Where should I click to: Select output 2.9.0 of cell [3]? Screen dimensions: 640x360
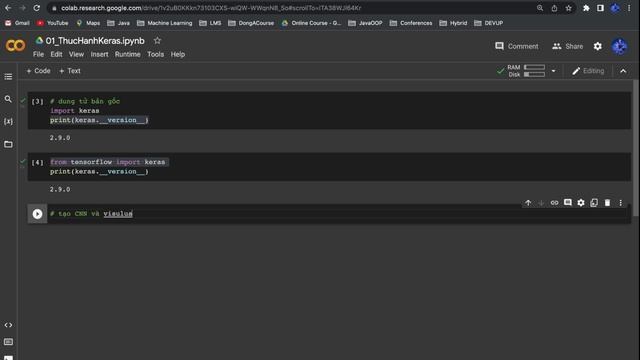pos(60,138)
